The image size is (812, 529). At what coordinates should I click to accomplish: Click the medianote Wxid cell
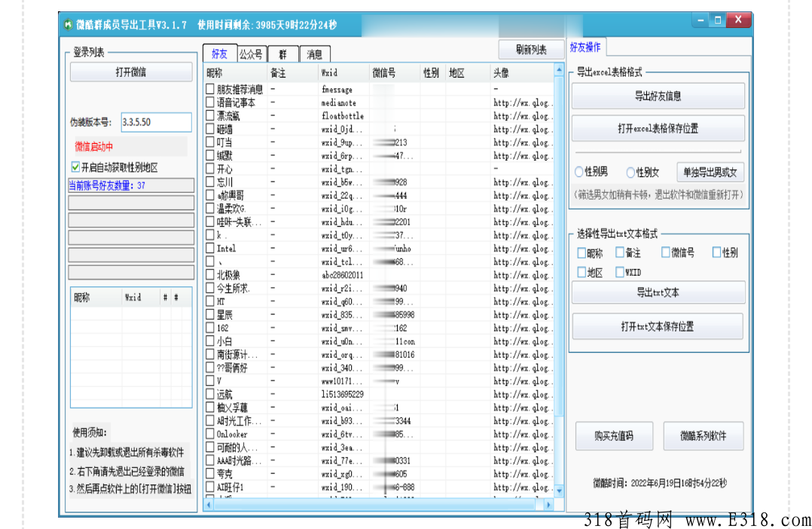coord(342,102)
